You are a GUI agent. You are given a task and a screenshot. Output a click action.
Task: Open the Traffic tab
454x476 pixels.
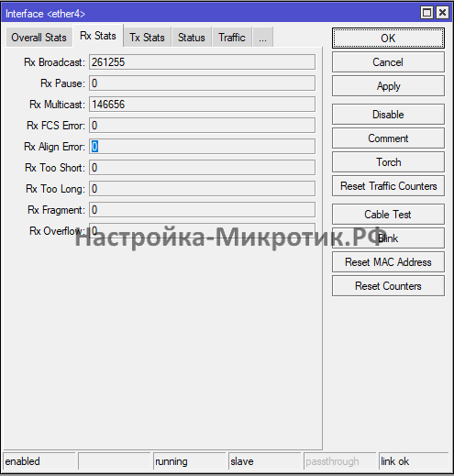(x=232, y=38)
